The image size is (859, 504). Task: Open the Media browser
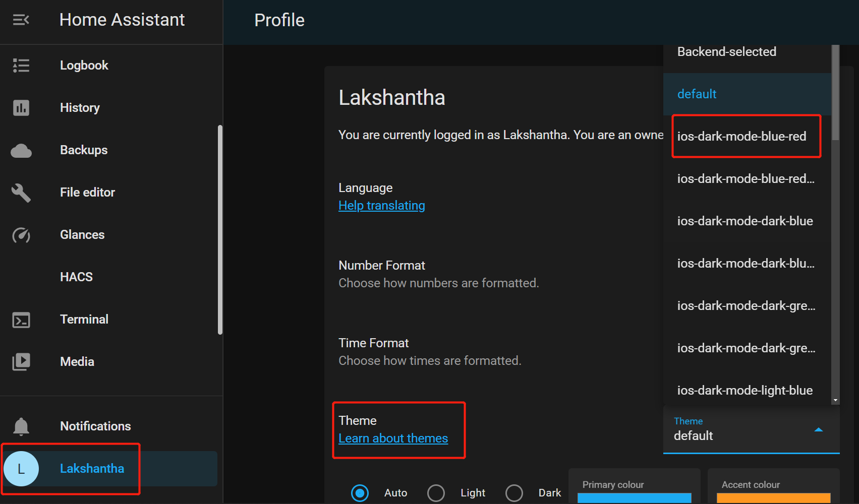[x=77, y=362]
